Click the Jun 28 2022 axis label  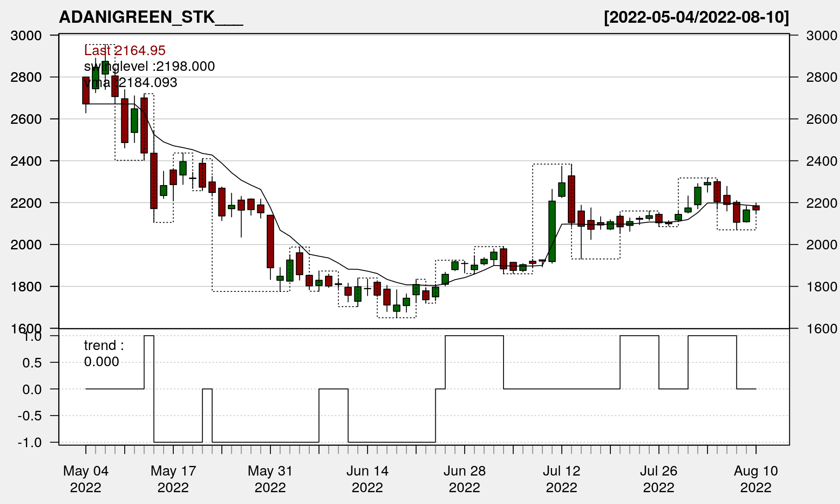pos(465,479)
